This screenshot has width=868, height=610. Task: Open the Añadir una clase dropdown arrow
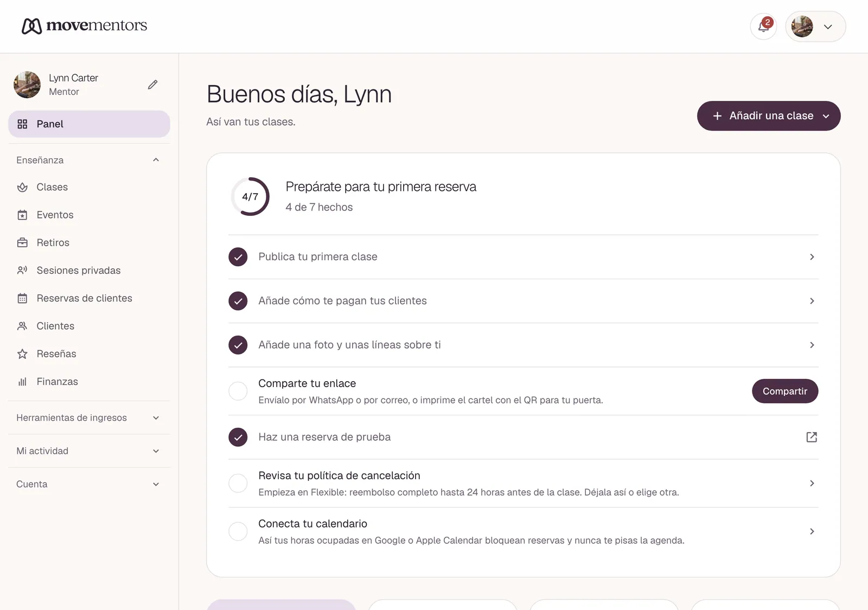coord(826,116)
